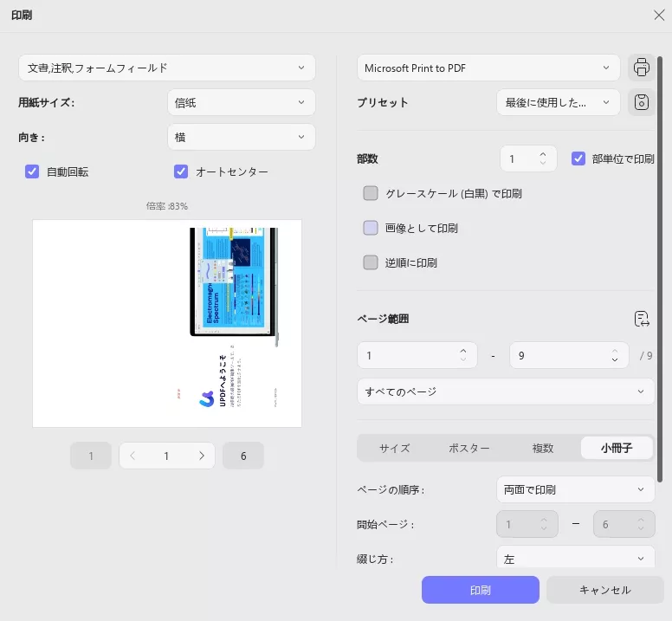Click 開始ページ start field showing 1
The image size is (672, 621).
click(527, 524)
